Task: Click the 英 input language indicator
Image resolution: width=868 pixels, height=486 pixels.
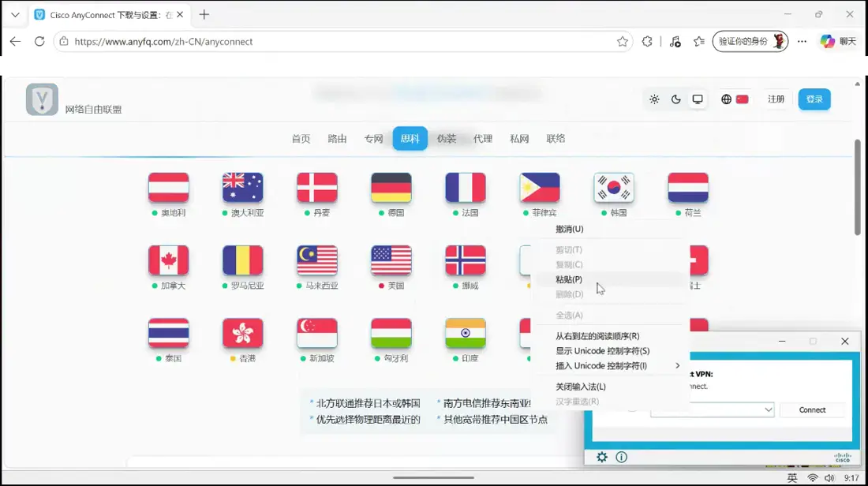Action: click(x=792, y=478)
